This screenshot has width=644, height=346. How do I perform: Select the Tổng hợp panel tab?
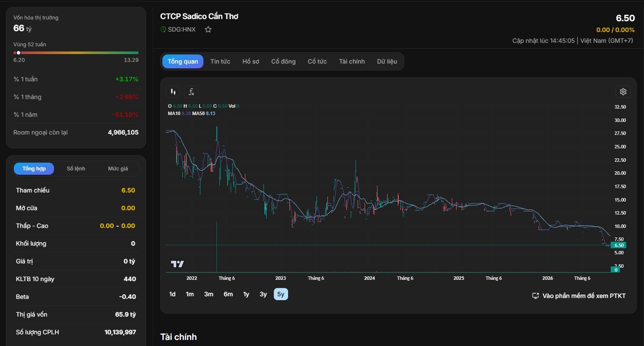click(34, 169)
